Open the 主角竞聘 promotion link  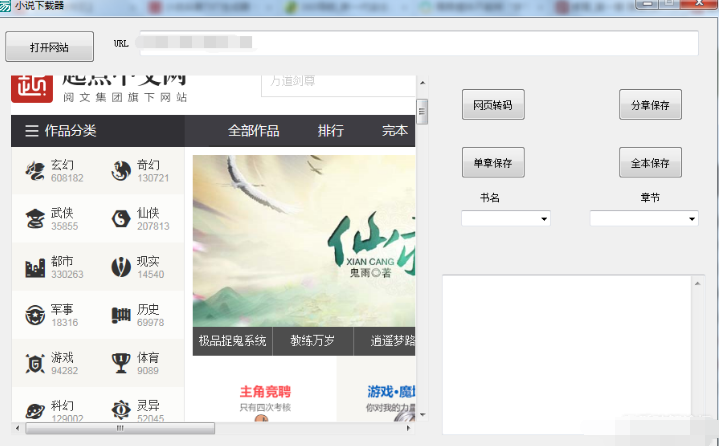coord(265,392)
